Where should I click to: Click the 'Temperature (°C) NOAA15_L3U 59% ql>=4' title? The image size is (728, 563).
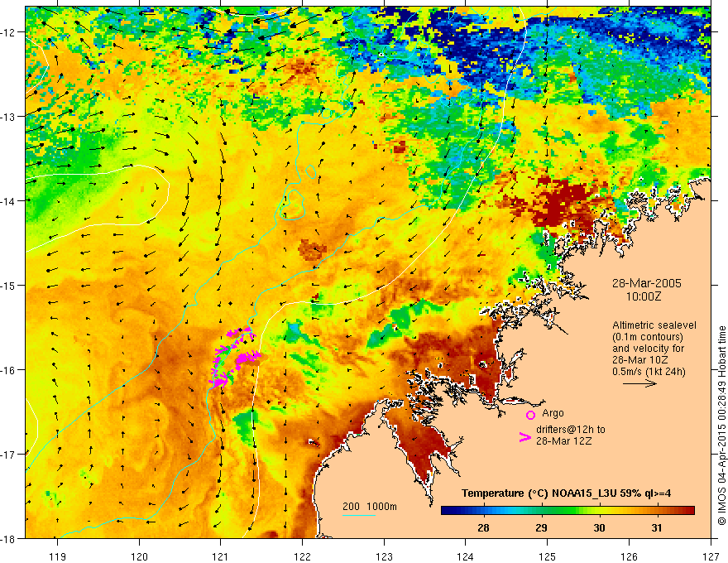coord(566,493)
